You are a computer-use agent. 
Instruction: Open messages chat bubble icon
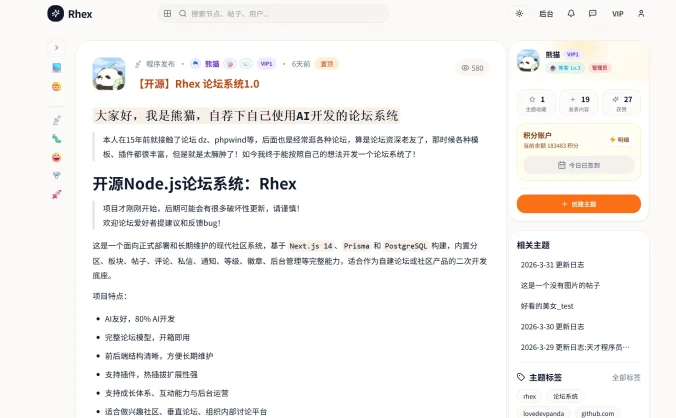click(x=593, y=14)
